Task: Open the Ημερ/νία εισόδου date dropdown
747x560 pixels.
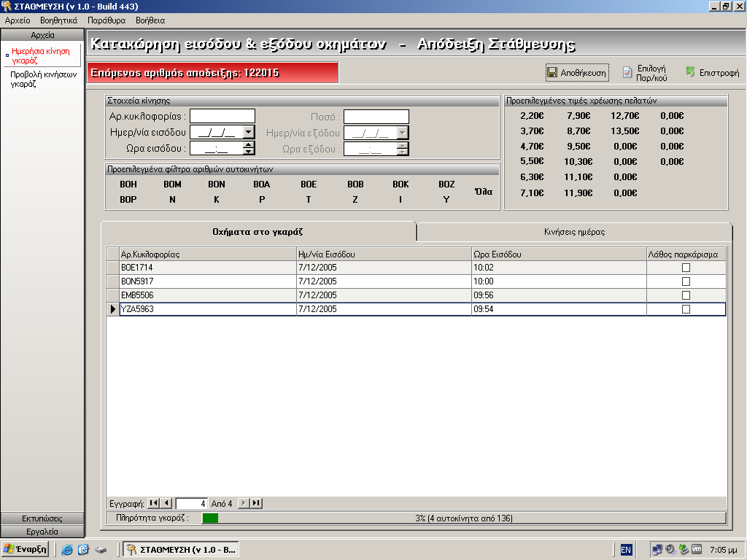Action: click(x=249, y=132)
